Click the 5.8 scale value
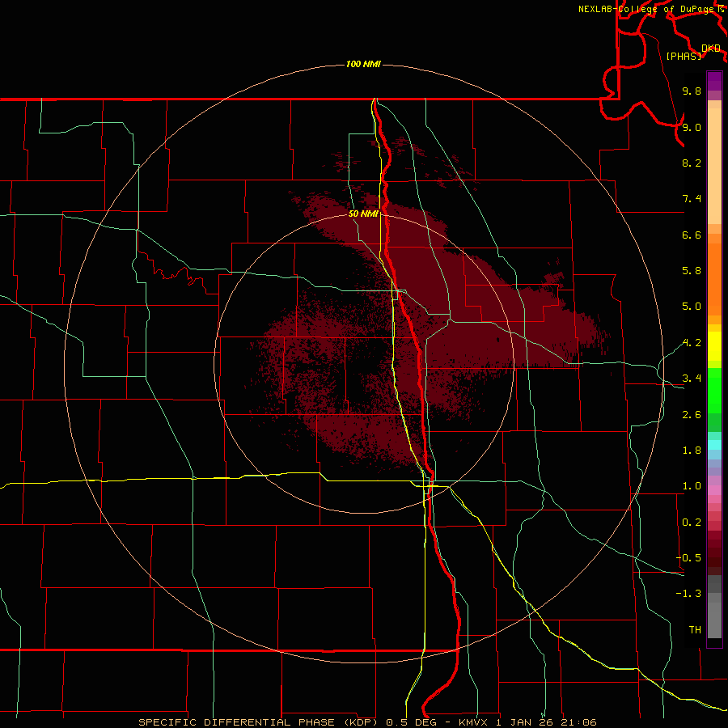The height and width of the screenshot is (728, 728). coord(692,271)
